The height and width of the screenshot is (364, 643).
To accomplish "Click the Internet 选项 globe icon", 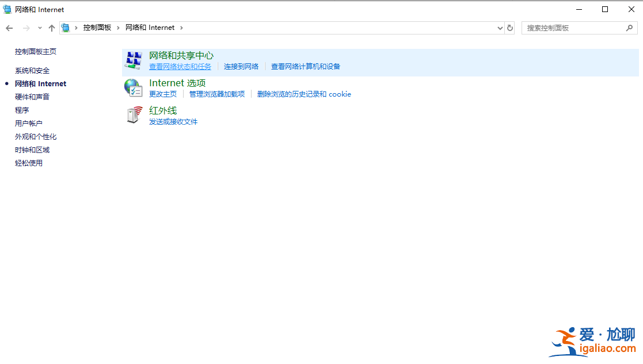I will click(133, 87).
